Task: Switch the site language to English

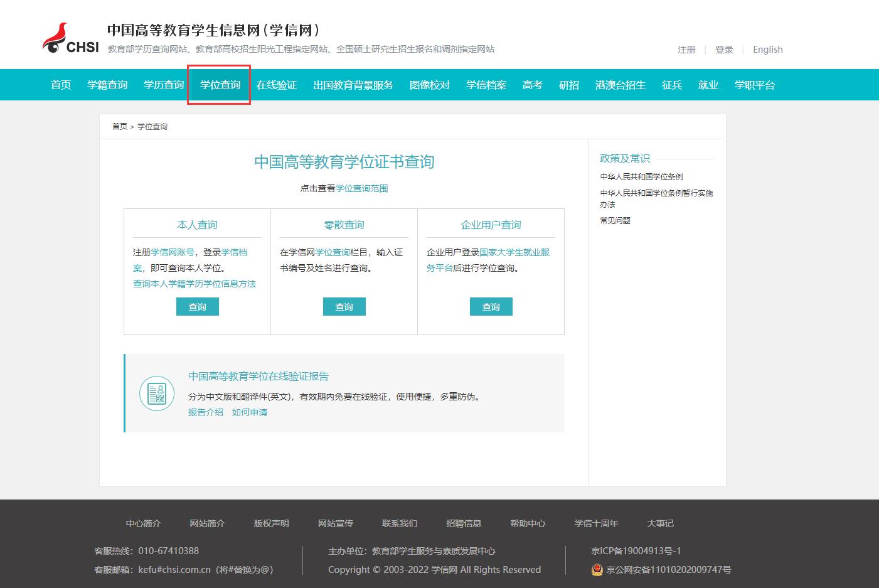Action: pos(768,50)
